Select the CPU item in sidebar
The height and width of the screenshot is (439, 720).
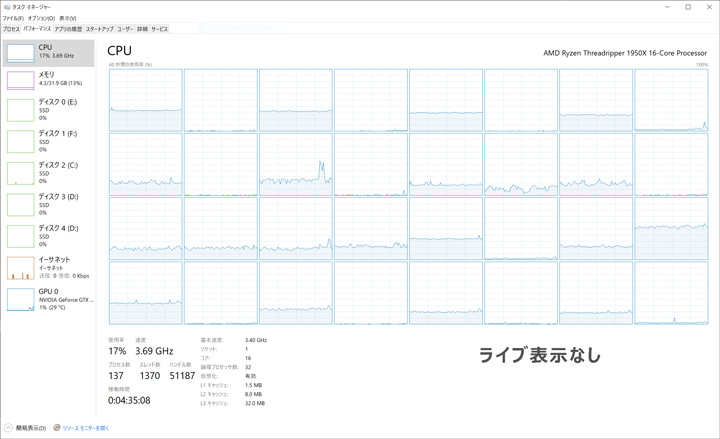[49, 53]
